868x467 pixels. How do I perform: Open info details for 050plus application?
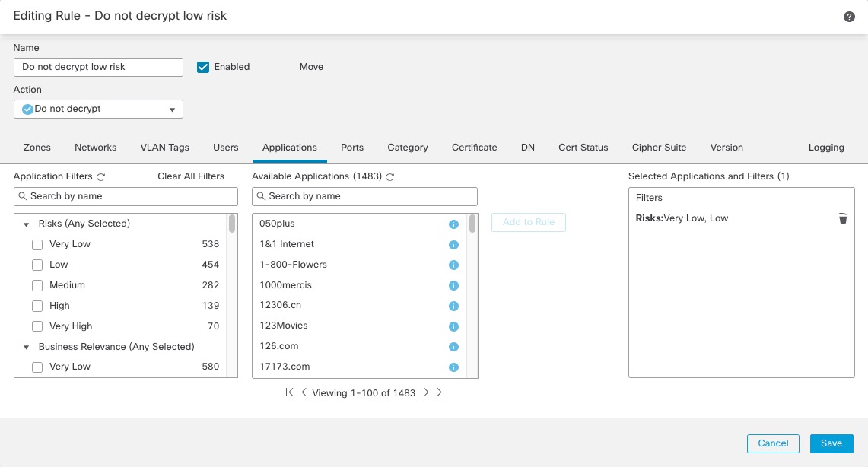tap(453, 224)
